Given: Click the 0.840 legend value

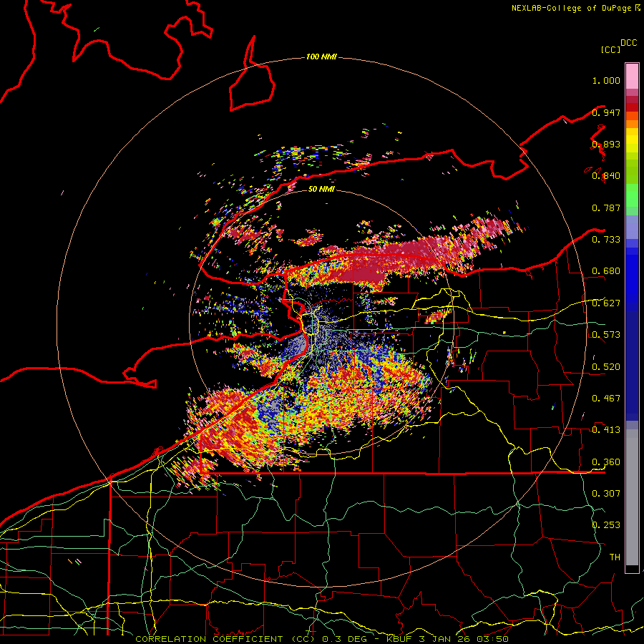Looking at the screenshot, I should [x=606, y=176].
